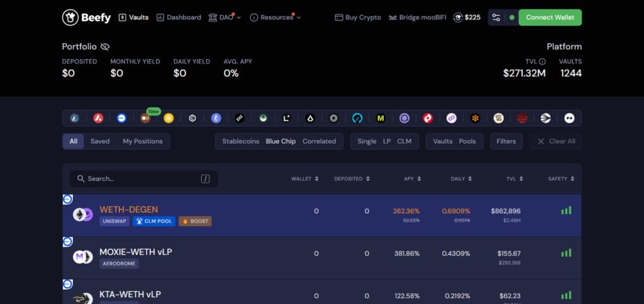Select the Base chain icon filter

point(121,118)
